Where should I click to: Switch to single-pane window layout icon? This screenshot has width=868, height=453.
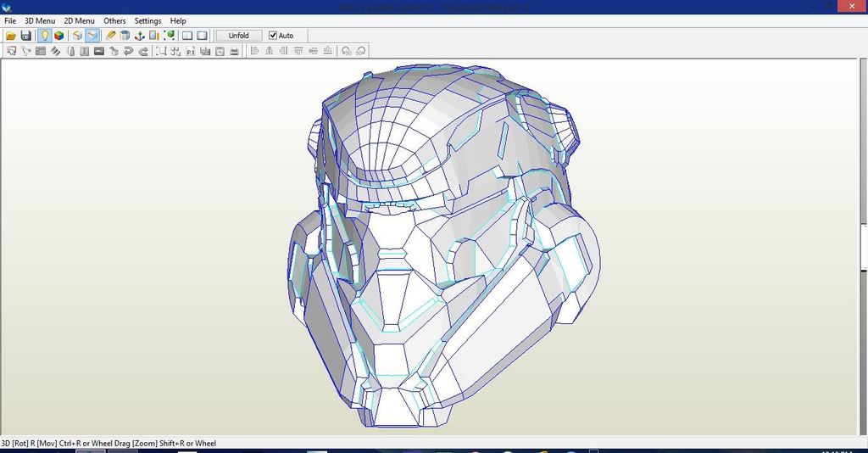(x=202, y=36)
